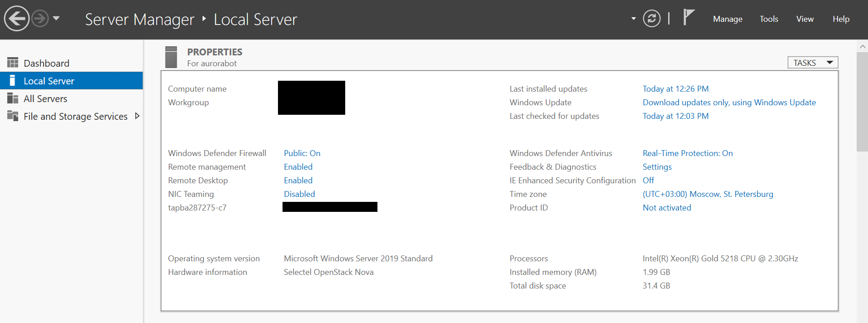The height and width of the screenshot is (323, 868).
Task: Click the refresh icon in header
Action: click(x=651, y=19)
